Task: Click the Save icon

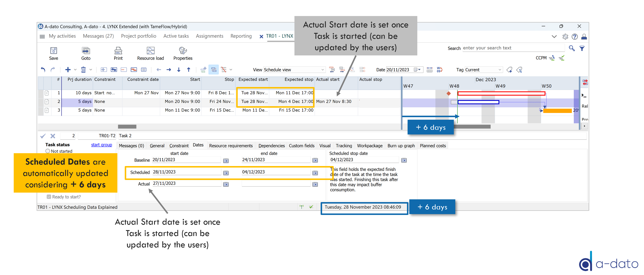Action: click(x=53, y=51)
